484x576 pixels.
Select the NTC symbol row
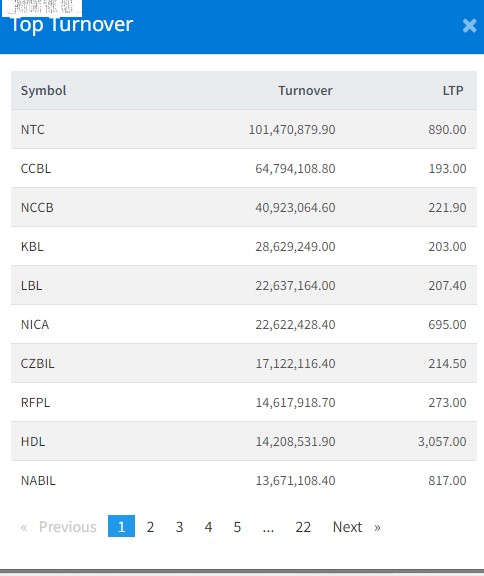click(x=244, y=129)
